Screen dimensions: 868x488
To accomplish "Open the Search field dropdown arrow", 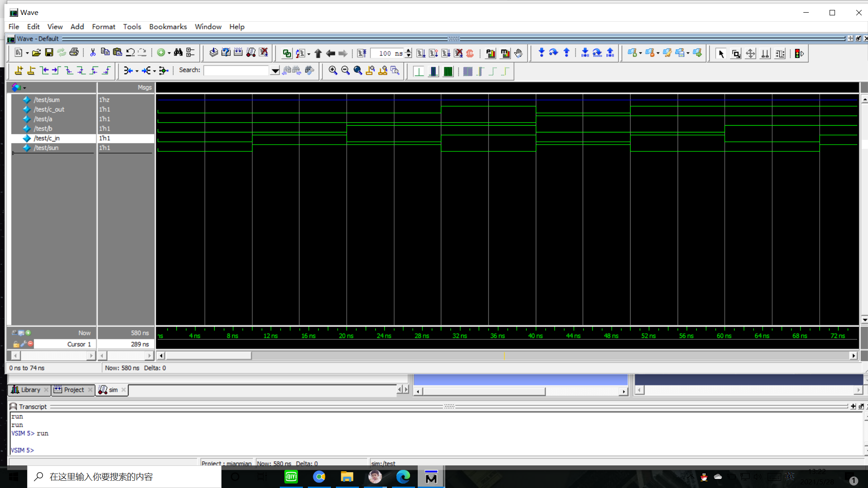I will (275, 70).
